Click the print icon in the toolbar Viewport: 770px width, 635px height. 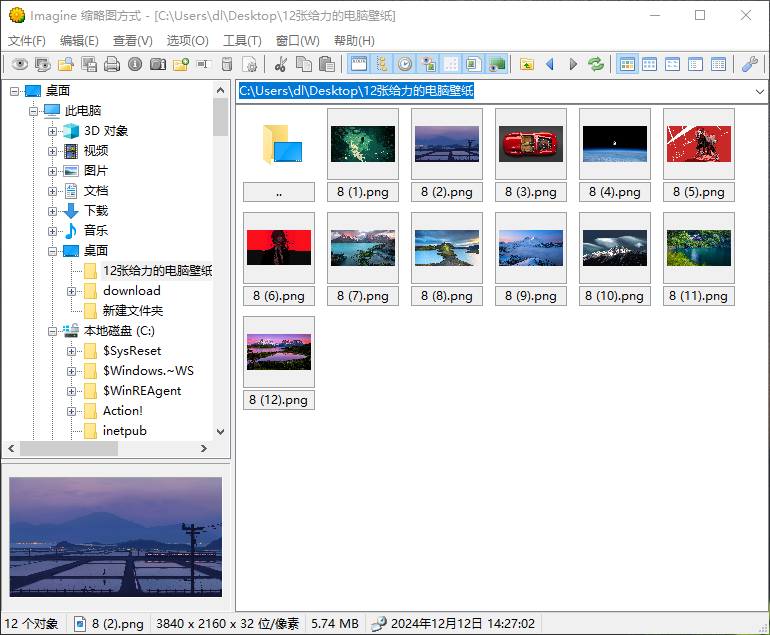coord(112,64)
